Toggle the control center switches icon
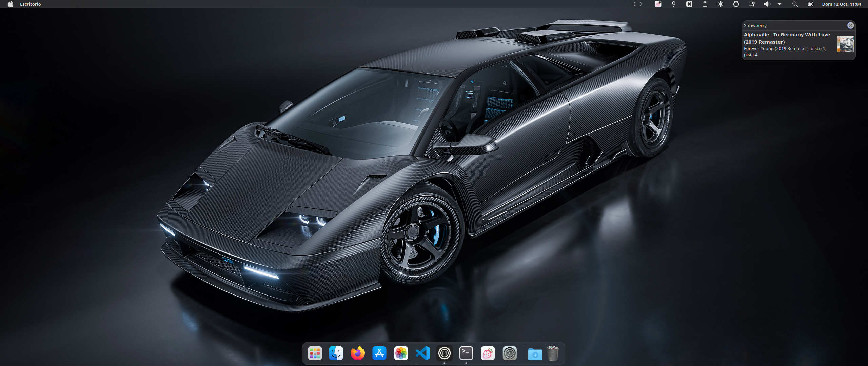868x366 pixels. pos(810,4)
